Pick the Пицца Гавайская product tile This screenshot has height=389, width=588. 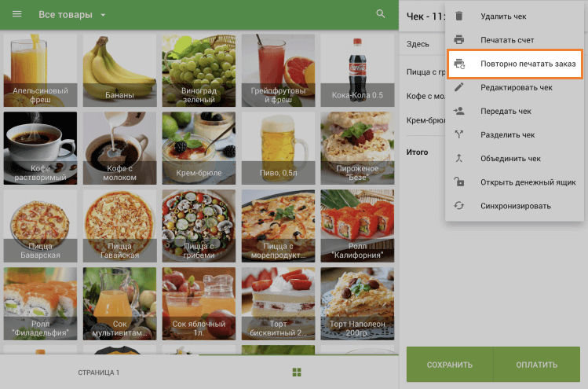(119, 225)
